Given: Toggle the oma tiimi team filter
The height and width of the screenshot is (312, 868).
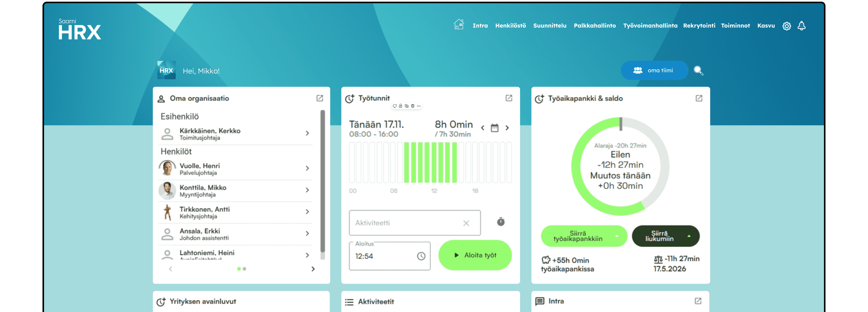Looking at the screenshot, I should (654, 71).
